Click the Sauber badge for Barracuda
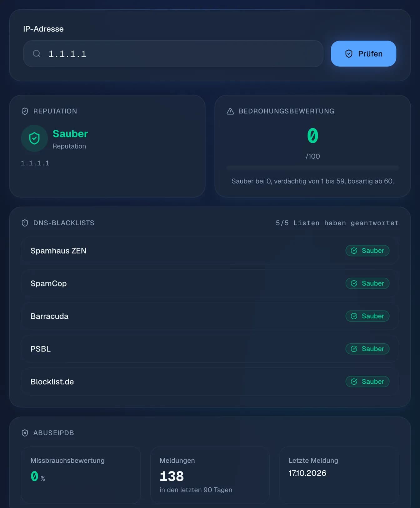The width and height of the screenshot is (420, 508). point(367,316)
